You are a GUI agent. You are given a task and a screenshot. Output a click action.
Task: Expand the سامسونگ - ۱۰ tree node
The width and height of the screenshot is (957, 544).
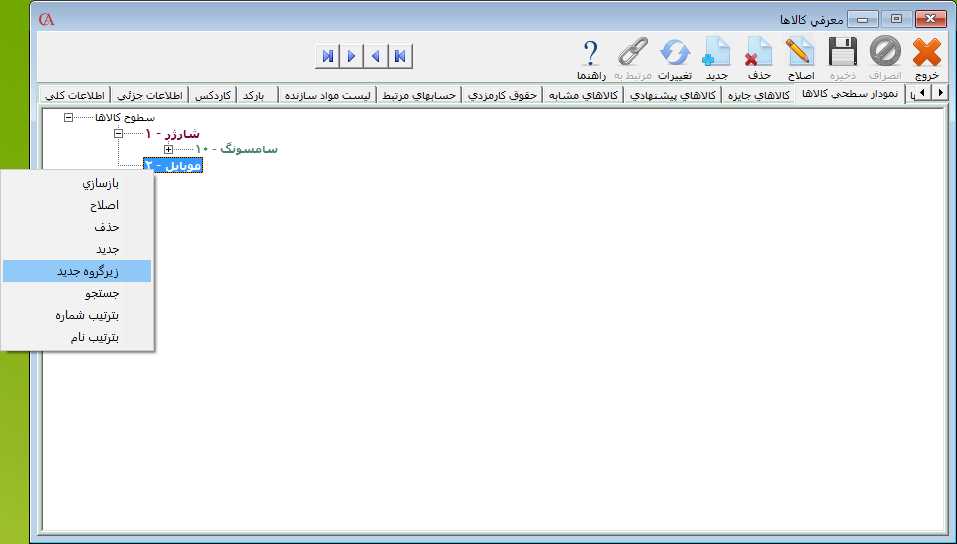(168, 149)
